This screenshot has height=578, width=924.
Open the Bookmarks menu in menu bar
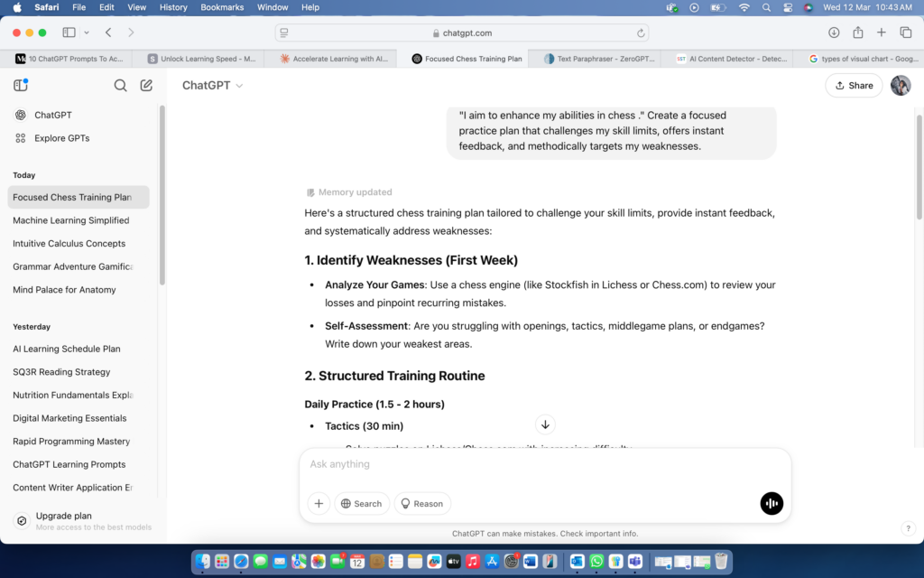point(222,7)
